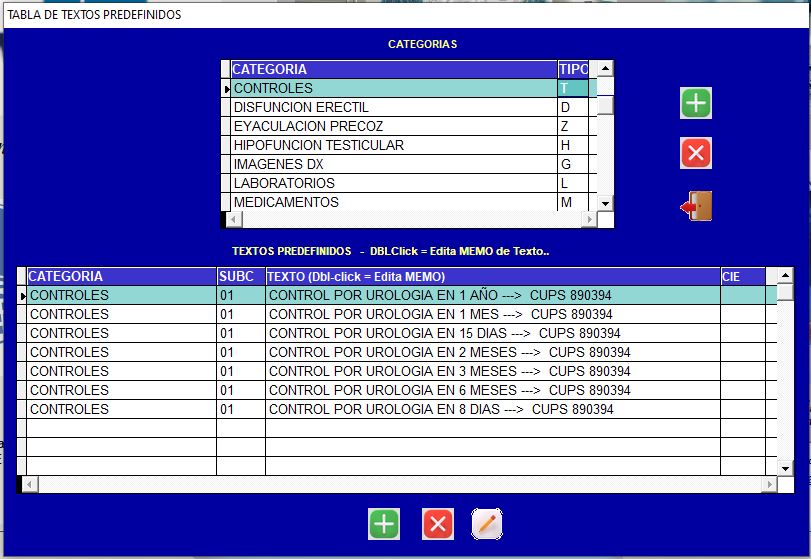The width and height of the screenshot is (811, 559).
Task: Select text CONTROL POR UROLOGIA EN 3 MESES
Action: point(493,371)
